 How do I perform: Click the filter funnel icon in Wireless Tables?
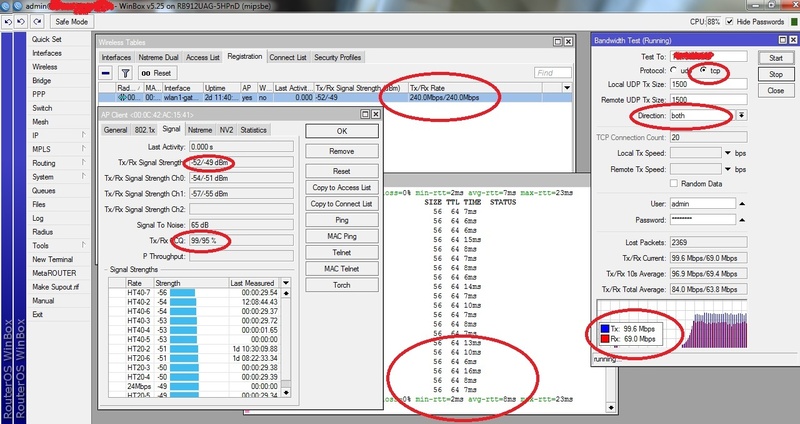point(126,73)
